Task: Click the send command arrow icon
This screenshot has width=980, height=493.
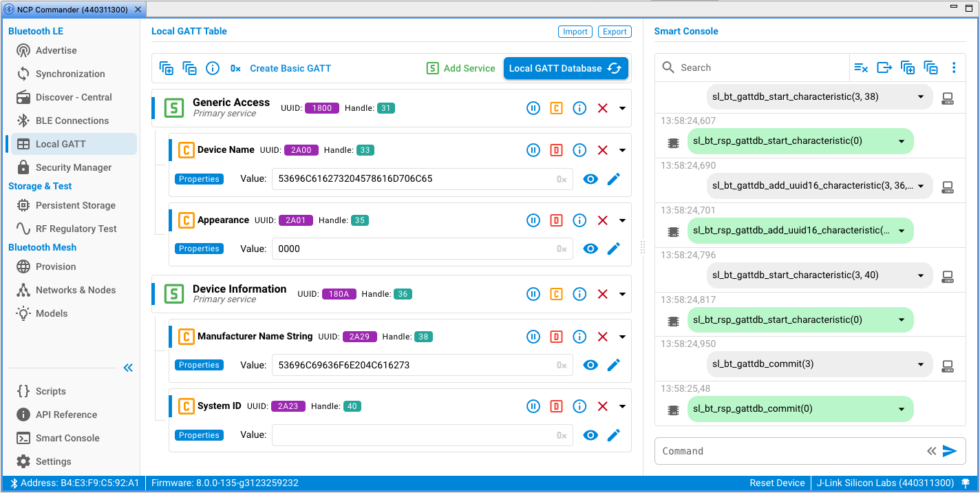Action: click(x=950, y=451)
